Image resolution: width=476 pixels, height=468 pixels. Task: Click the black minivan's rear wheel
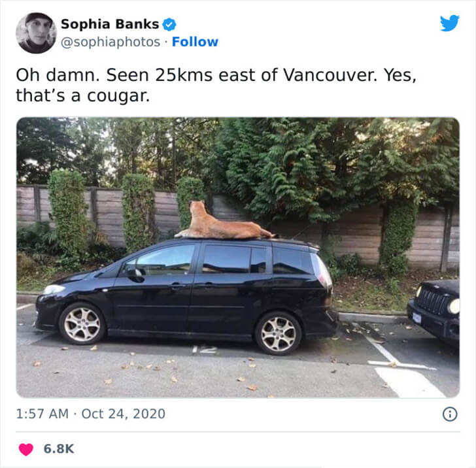pos(278,333)
